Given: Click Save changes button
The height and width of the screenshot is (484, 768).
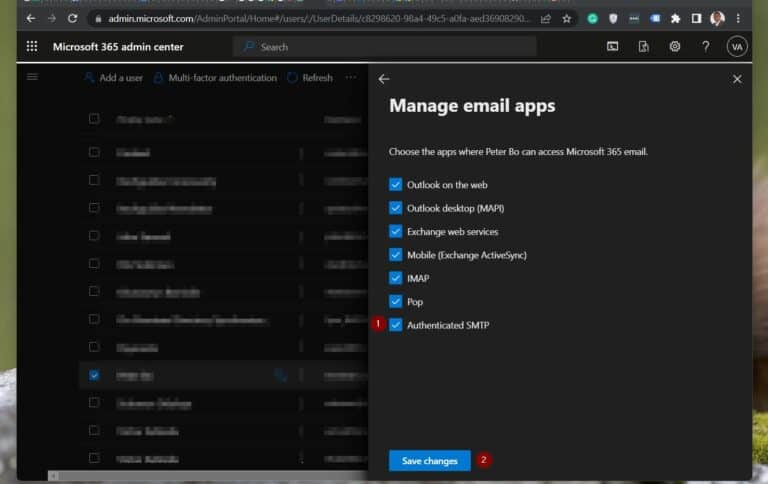Looking at the screenshot, I should [x=430, y=460].
